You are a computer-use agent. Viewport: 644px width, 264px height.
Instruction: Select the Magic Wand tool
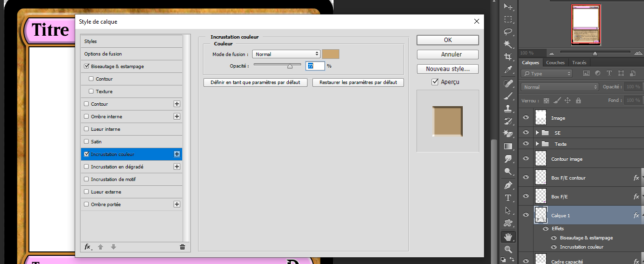tap(508, 44)
